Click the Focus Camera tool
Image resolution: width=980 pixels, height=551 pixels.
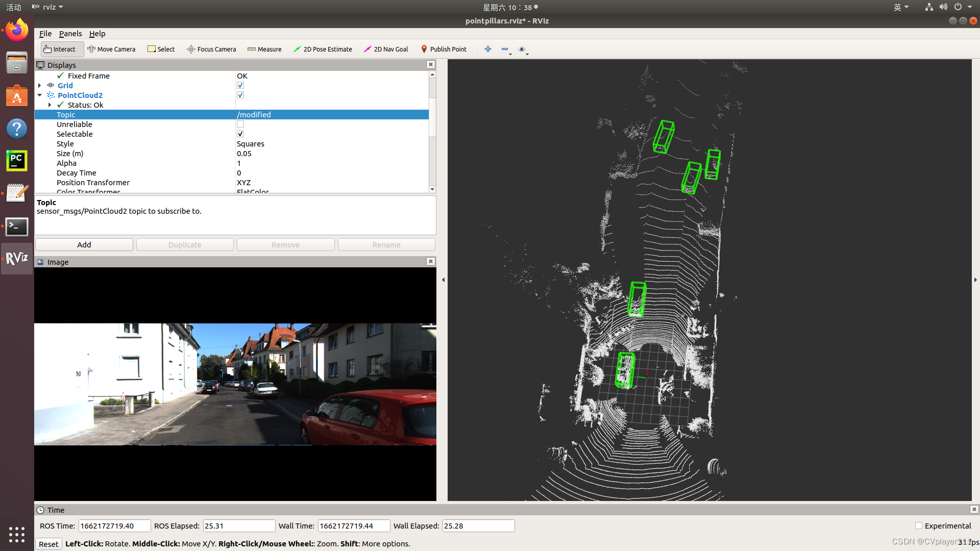click(x=211, y=49)
